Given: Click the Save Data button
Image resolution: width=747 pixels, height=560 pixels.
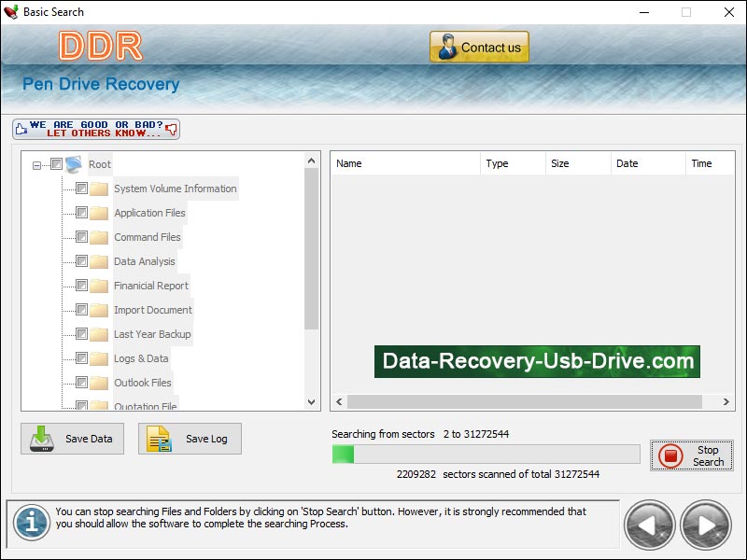Looking at the screenshot, I should (73, 439).
